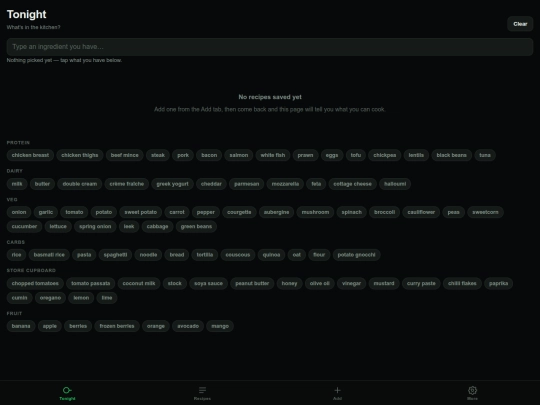Tap the butter chip
This screenshot has height=405, width=540.
(x=42, y=184)
